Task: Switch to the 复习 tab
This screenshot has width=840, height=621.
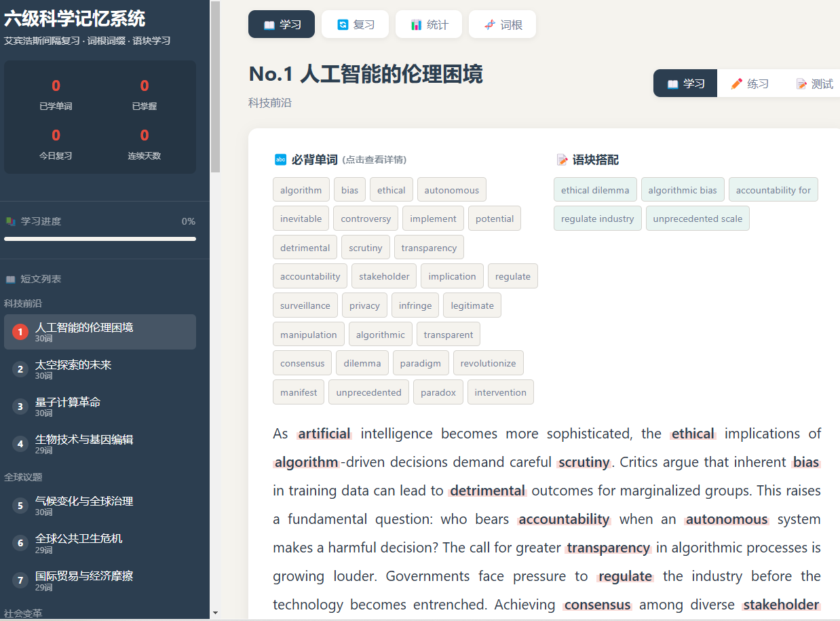Action: (x=356, y=24)
